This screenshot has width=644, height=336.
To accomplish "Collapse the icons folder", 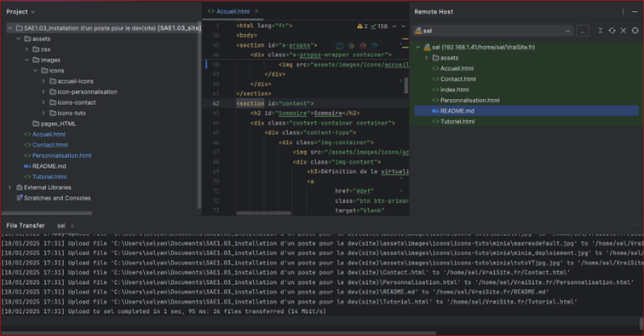I will (35, 71).
